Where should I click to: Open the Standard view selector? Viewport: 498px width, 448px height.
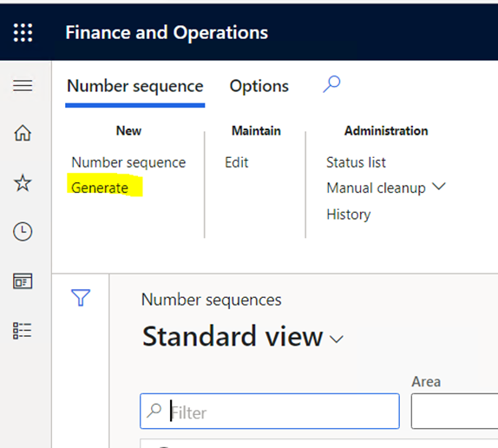(243, 336)
